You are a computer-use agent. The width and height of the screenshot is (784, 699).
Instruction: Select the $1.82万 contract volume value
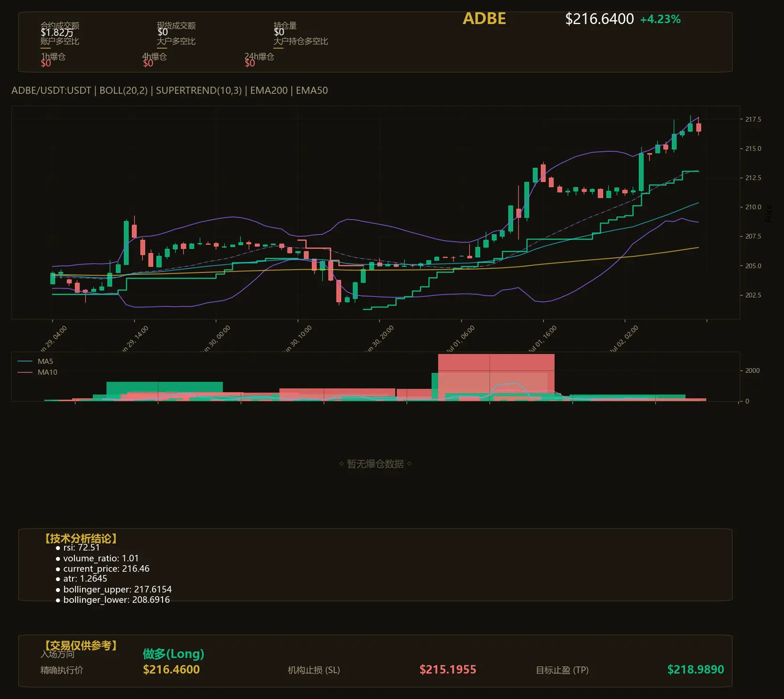[57, 33]
